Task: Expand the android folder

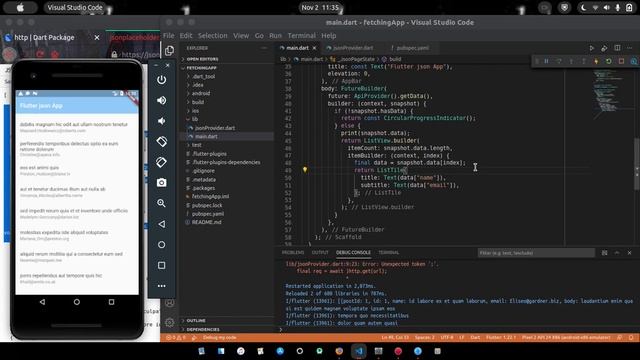Action: [201, 93]
